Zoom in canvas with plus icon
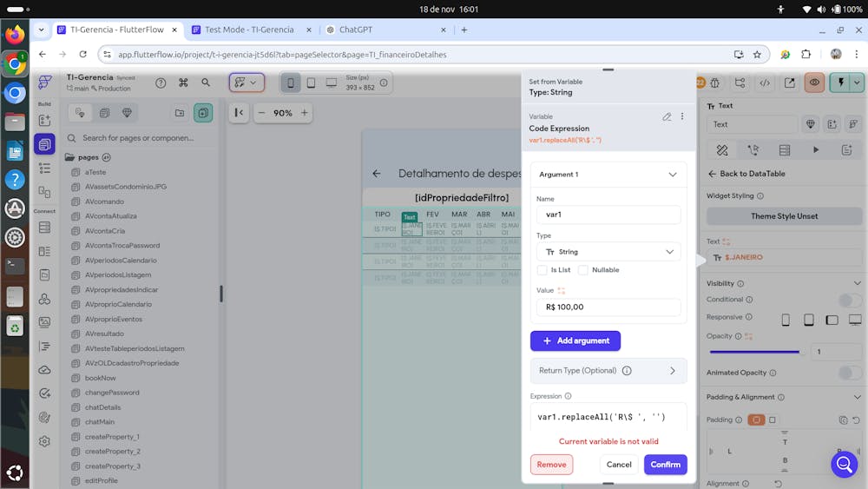The image size is (868, 489). [305, 113]
